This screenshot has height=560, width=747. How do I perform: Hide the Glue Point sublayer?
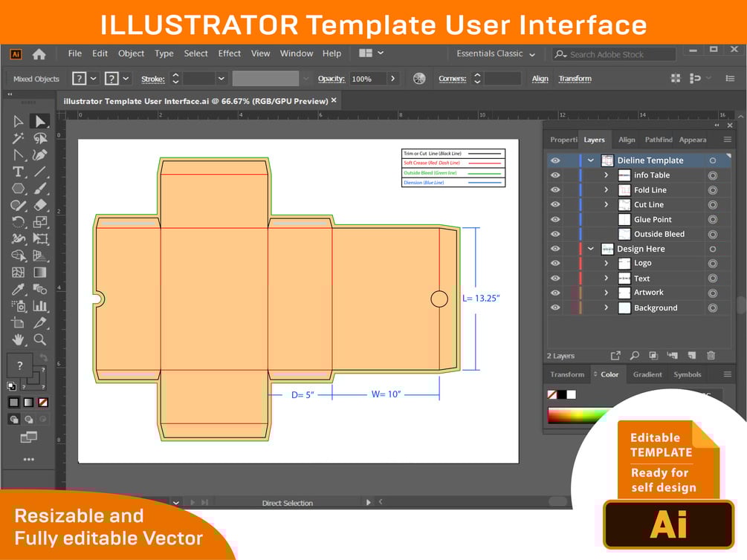click(x=555, y=220)
